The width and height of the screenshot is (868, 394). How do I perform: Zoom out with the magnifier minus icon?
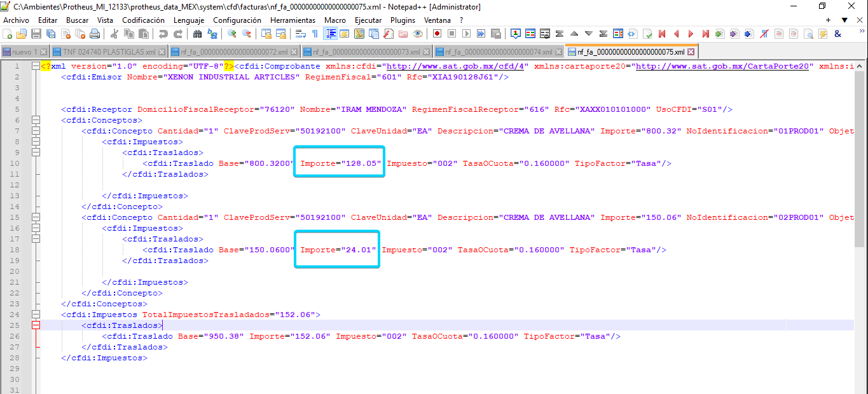pos(246,34)
